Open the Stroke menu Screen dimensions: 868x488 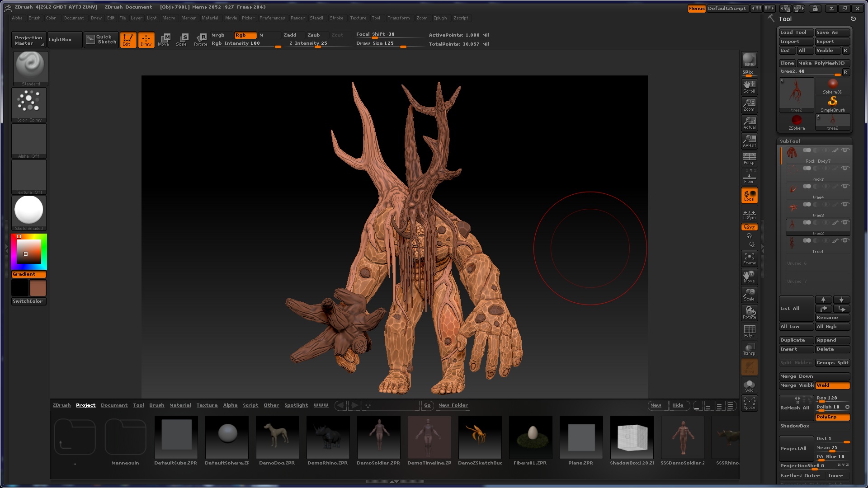click(x=336, y=18)
